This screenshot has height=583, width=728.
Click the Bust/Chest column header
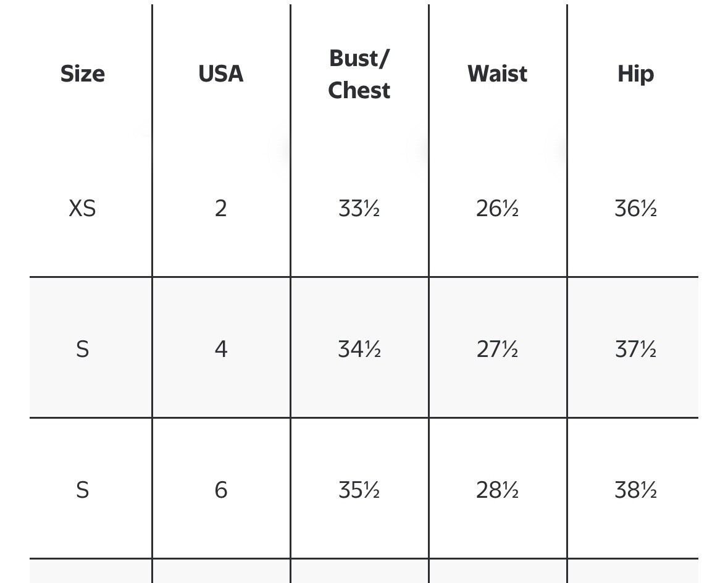tap(359, 74)
